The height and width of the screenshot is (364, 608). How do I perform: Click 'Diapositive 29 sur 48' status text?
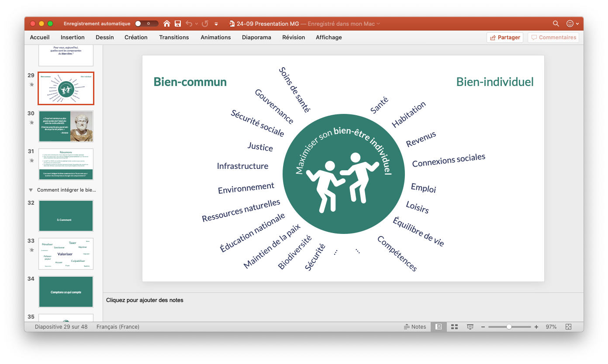point(61,327)
